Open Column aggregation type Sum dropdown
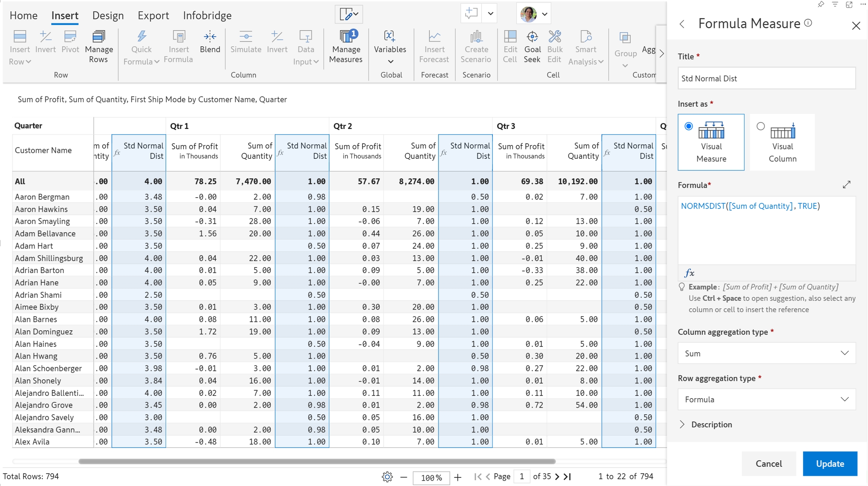The width and height of the screenshot is (868, 486). pyautogui.click(x=766, y=353)
